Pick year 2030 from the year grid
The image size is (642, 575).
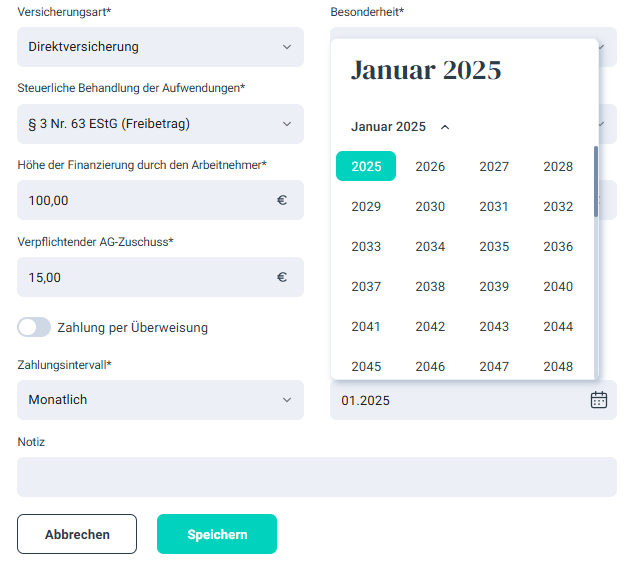tap(430, 206)
